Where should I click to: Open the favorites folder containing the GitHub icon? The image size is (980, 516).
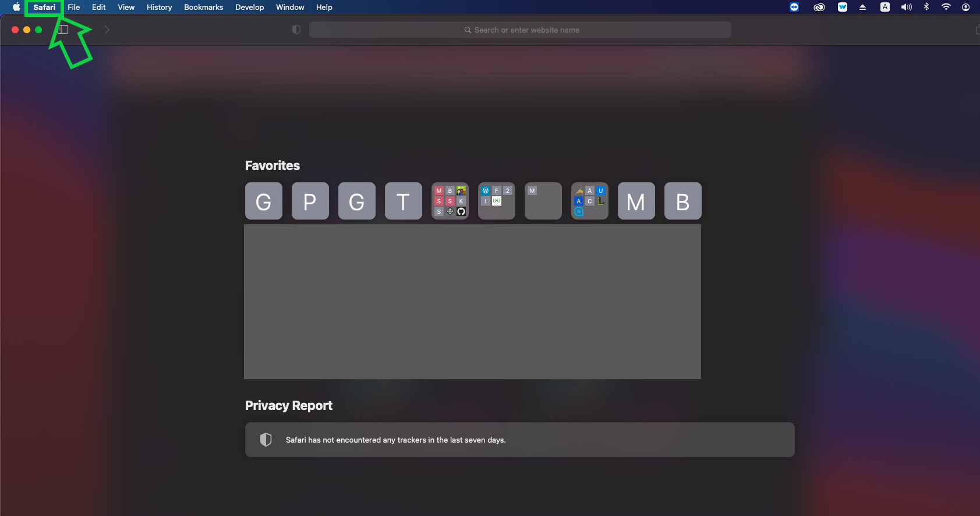click(x=450, y=201)
